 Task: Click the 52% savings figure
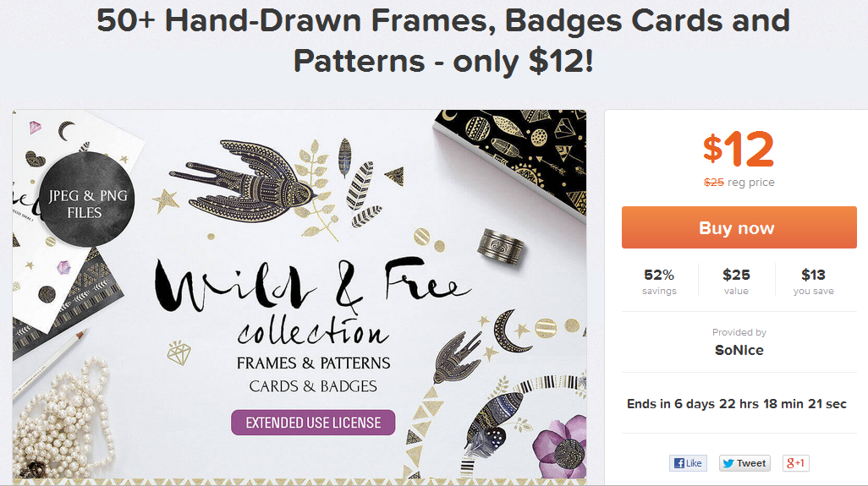click(659, 275)
